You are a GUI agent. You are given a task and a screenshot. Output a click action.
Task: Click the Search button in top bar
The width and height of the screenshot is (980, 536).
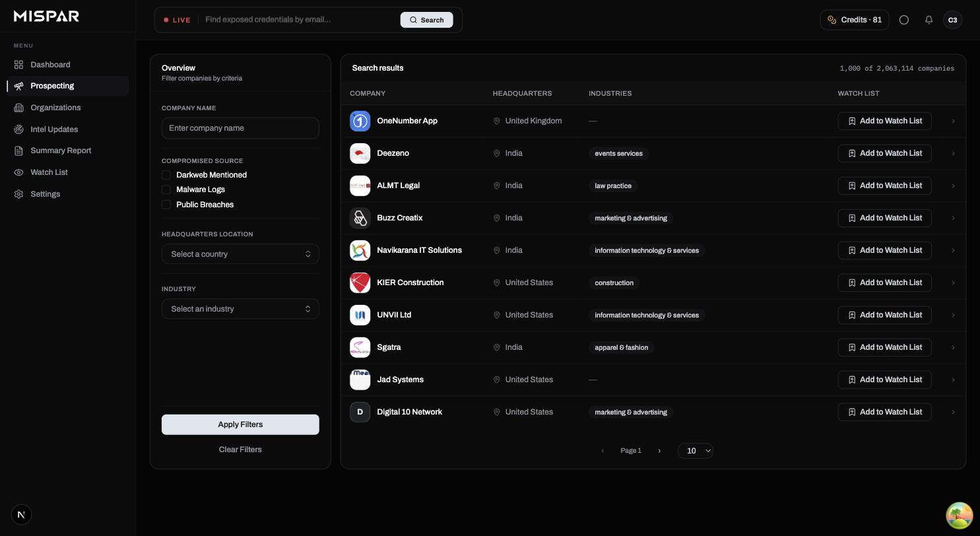(x=426, y=20)
